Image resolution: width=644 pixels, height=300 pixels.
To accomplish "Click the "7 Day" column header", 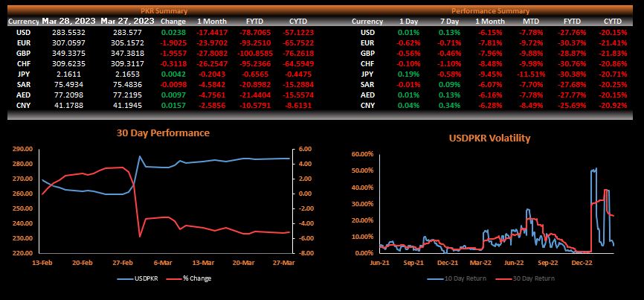I will coord(448,22).
